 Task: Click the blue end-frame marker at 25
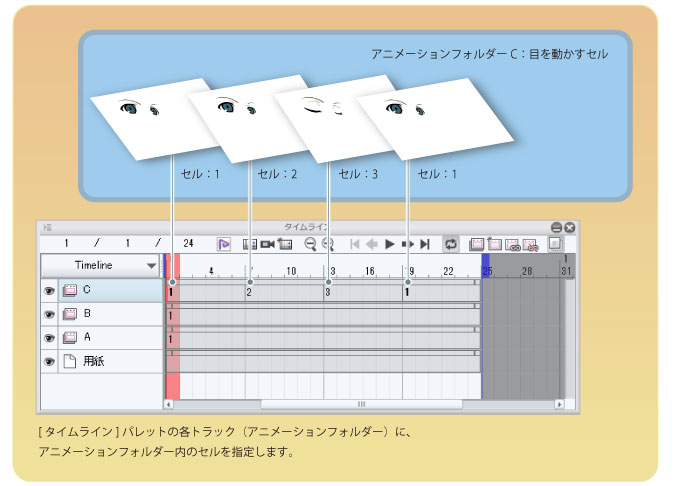tap(486, 266)
